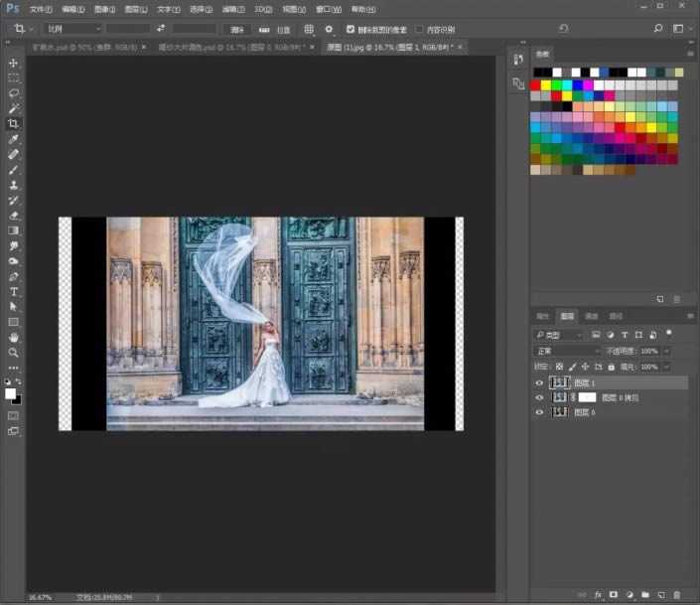Select the Horizontal Type tool

pyautogui.click(x=14, y=291)
